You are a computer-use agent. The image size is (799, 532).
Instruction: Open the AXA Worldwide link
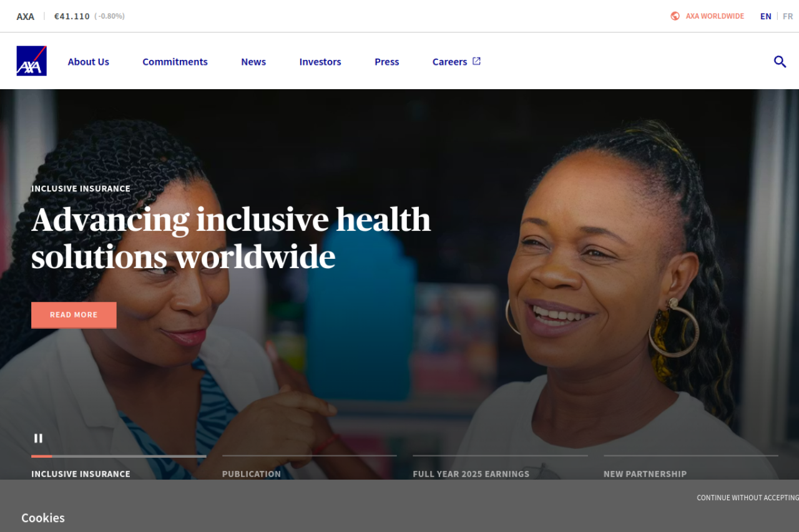[x=715, y=16]
